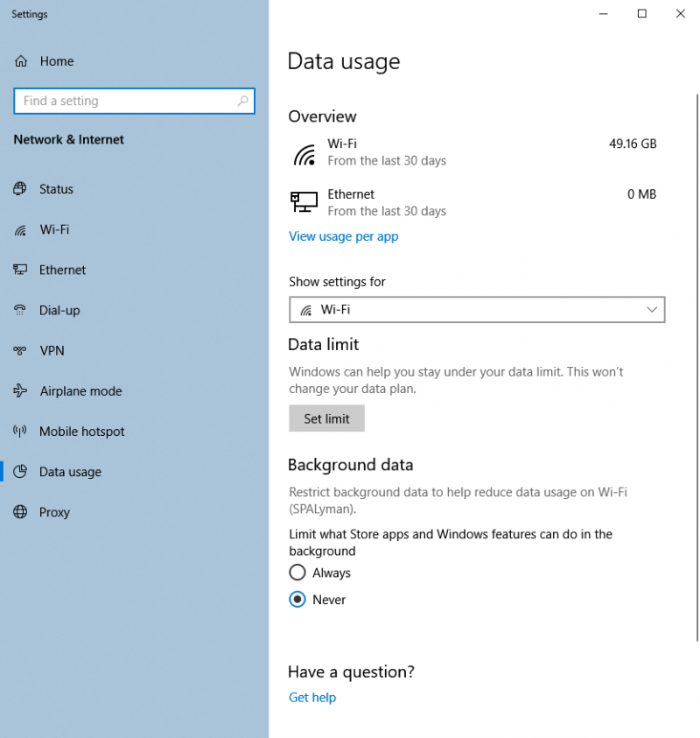Screen dimensions: 700x738
Task: Open the Show settings for Wi-Fi dropdown
Action: pos(477,310)
